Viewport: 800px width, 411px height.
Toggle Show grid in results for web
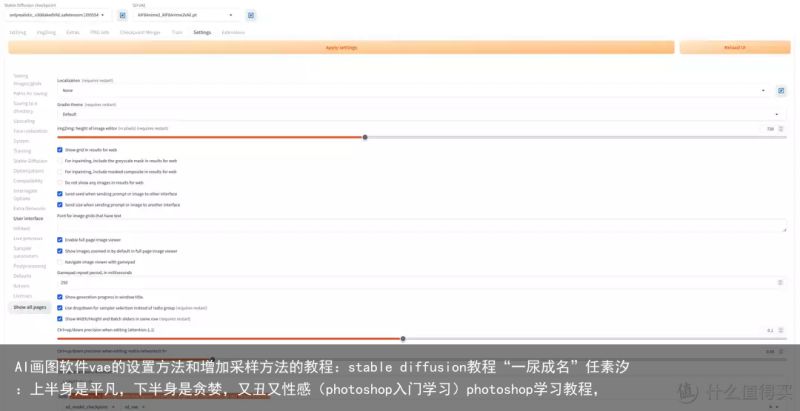point(60,150)
